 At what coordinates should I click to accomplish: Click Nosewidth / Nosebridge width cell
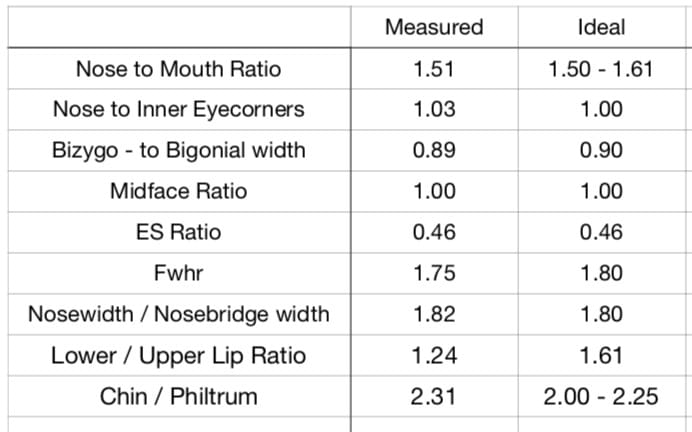click(x=180, y=315)
